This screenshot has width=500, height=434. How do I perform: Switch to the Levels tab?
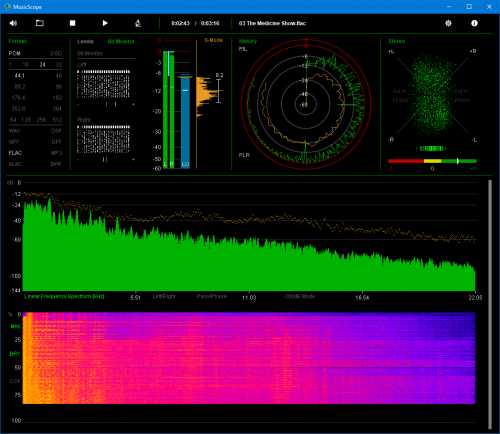click(x=85, y=41)
